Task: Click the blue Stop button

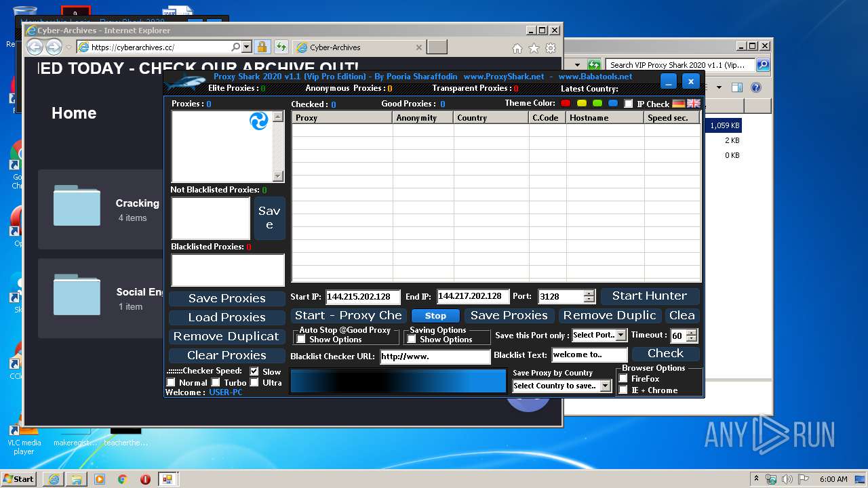Action: point(435,316)
